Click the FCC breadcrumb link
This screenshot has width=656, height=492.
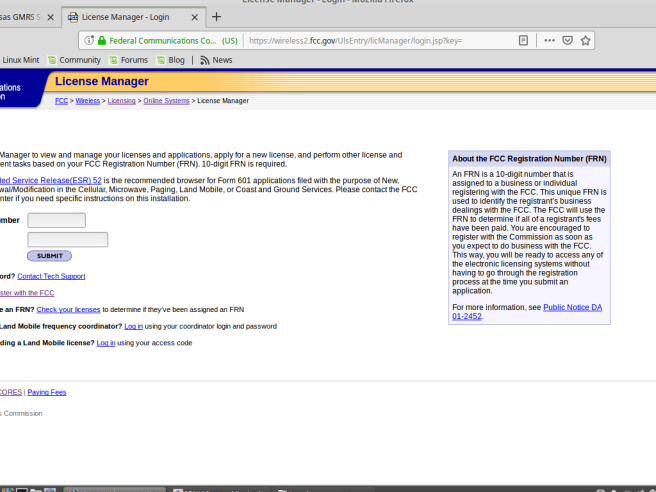coord(62,101)
